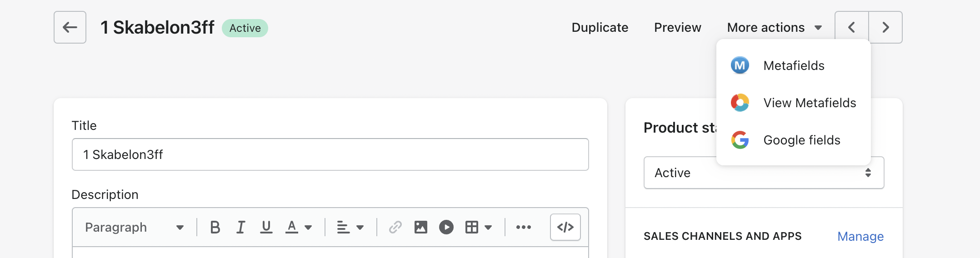Screen dimensions: 980x258
Task: Select Google fields menu entry
Action: click(x=794, y=140)
